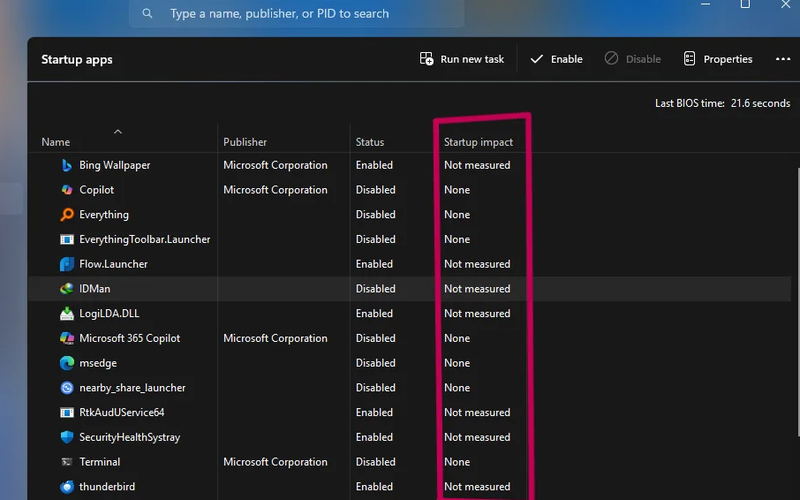Select the Copilot app icon
This screenshot has height=500, width=800.
[x=67, y=190]
